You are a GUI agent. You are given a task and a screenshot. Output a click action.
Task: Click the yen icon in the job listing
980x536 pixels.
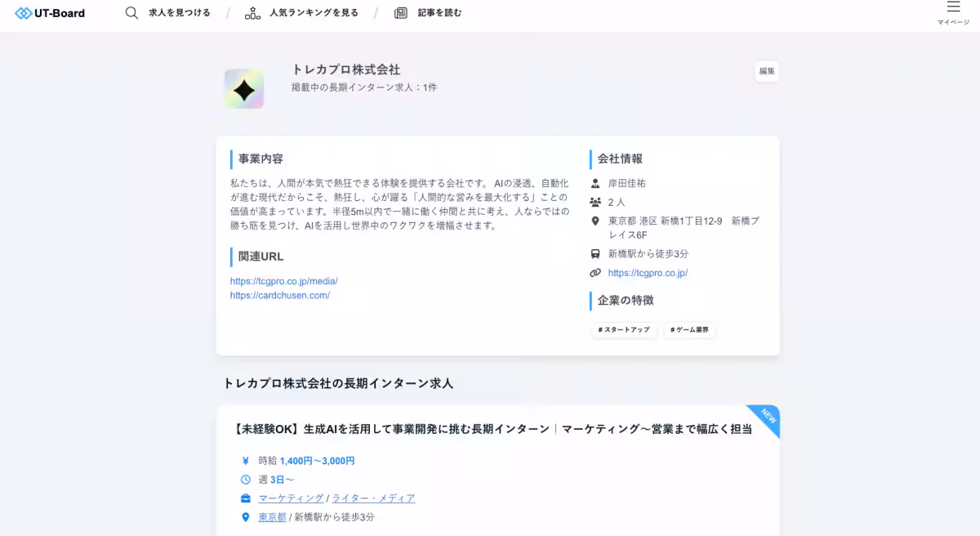click(x=246, y=461)
